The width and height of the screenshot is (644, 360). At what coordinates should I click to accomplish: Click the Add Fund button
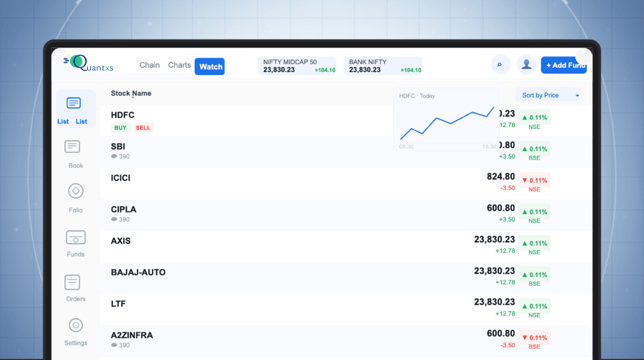click(564, 65)
